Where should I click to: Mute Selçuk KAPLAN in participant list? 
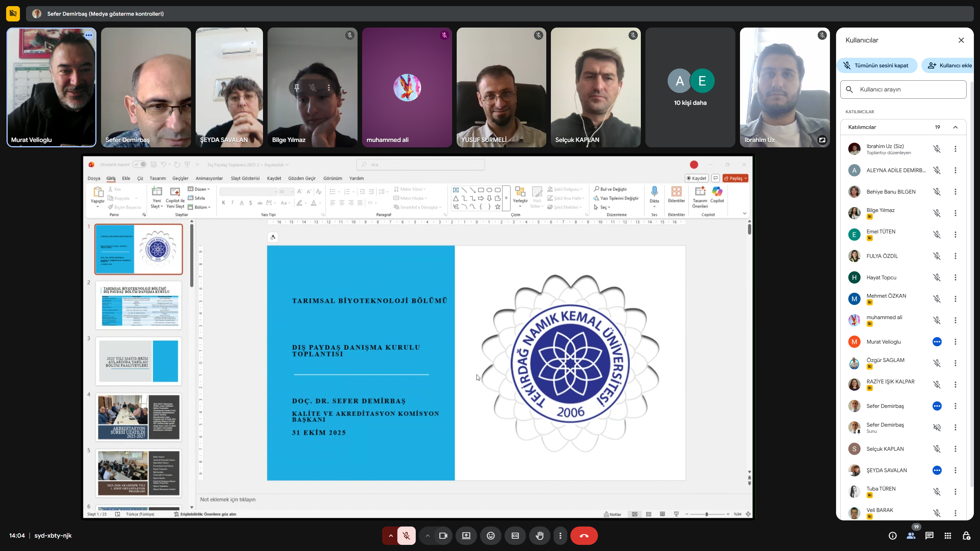(937, 449)
